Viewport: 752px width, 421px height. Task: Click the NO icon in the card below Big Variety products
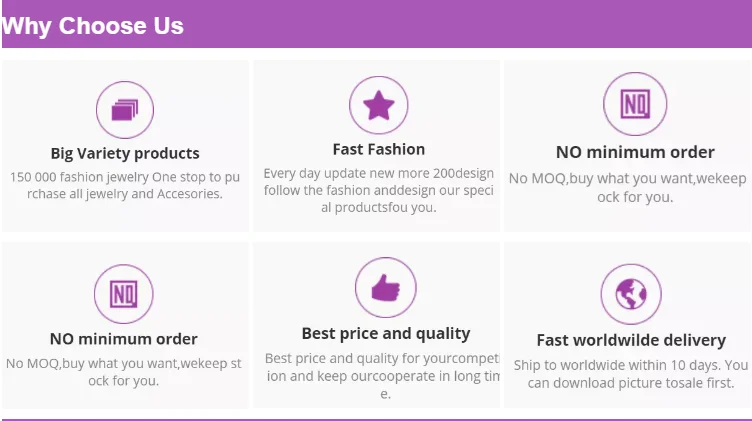tap(124, 294)
